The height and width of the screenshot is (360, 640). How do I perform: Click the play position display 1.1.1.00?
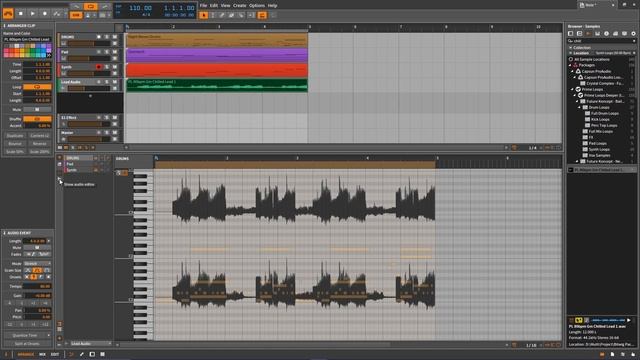pos(179,8)
